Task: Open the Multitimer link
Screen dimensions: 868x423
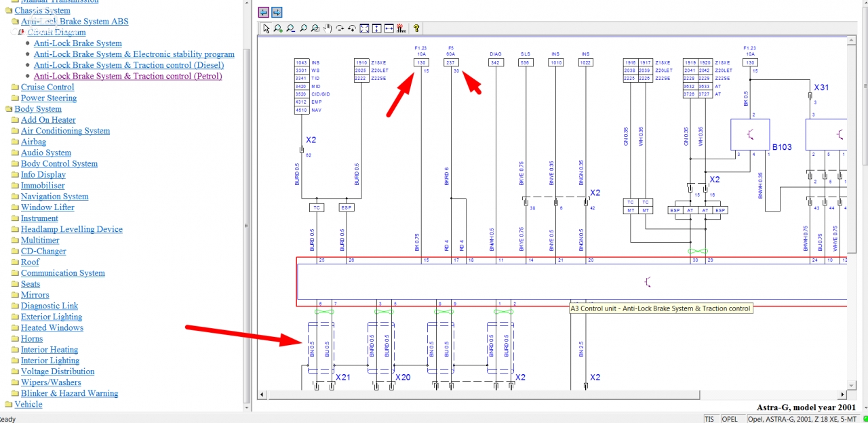Action: [40, 240]
